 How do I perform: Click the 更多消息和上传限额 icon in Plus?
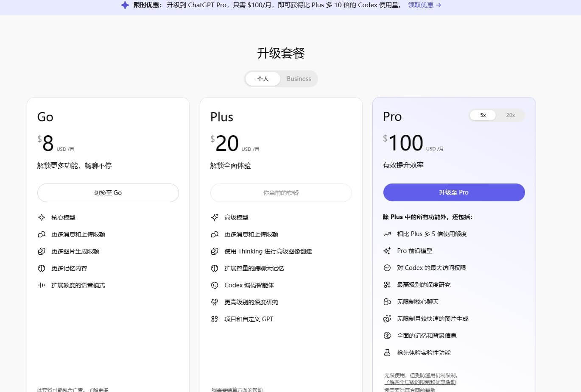tap(215, 234)
